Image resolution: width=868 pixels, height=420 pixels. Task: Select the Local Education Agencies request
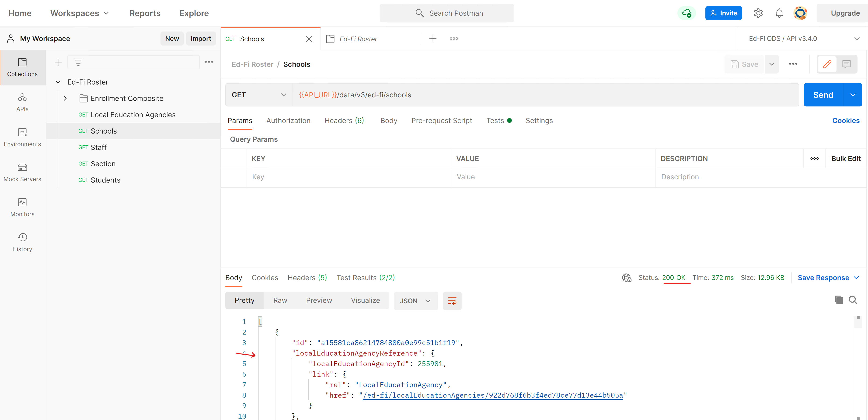(133, 115)
